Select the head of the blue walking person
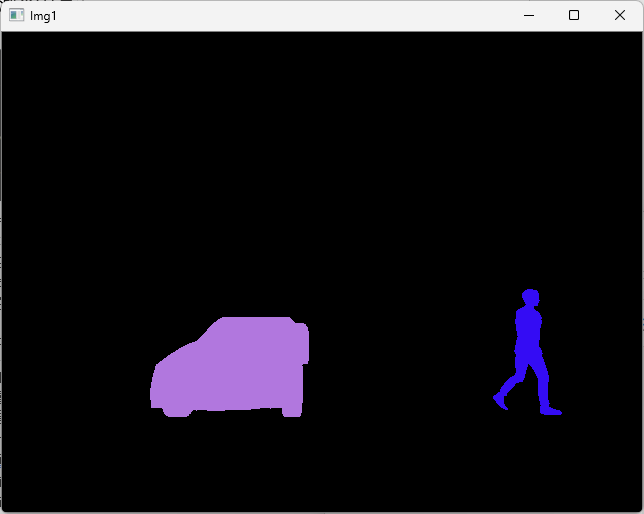The height and width of the screenshot is (514, 644). [530, 297]
